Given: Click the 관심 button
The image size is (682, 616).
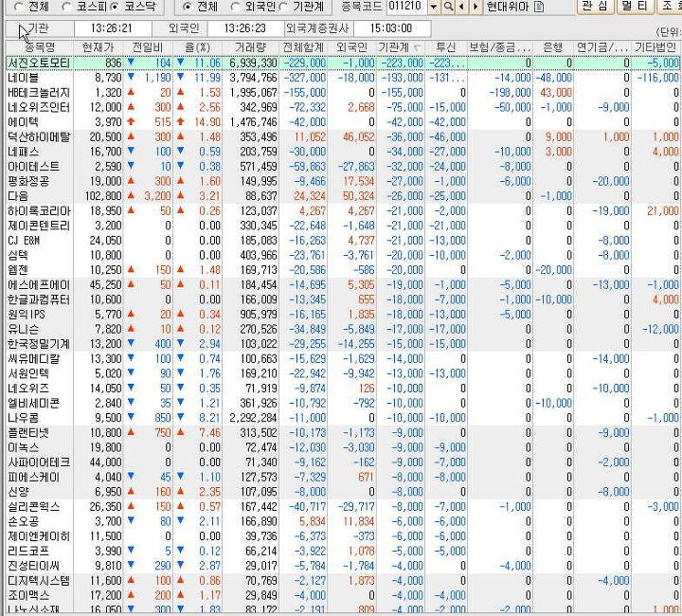Looking at the screenshot, I should point(595,7).
